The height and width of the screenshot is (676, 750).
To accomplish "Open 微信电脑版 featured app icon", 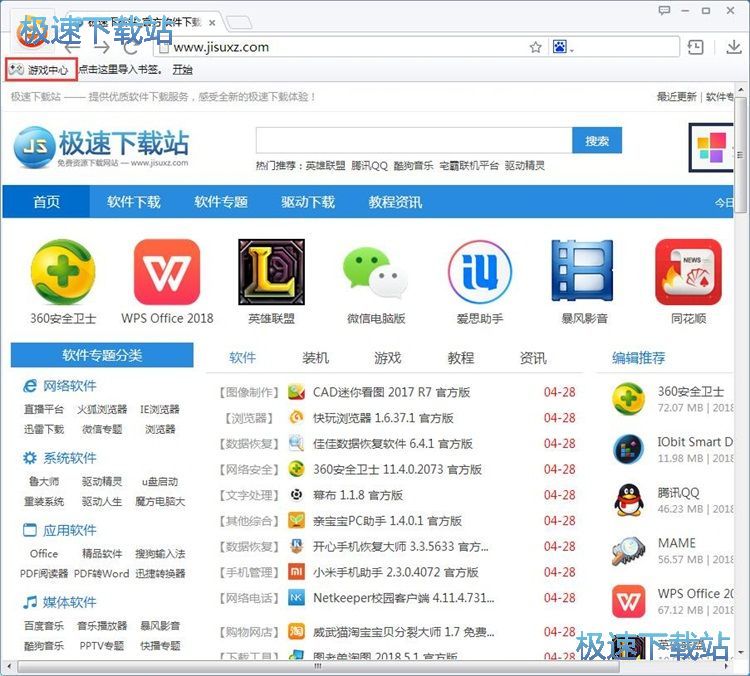I will coord(376,272).
